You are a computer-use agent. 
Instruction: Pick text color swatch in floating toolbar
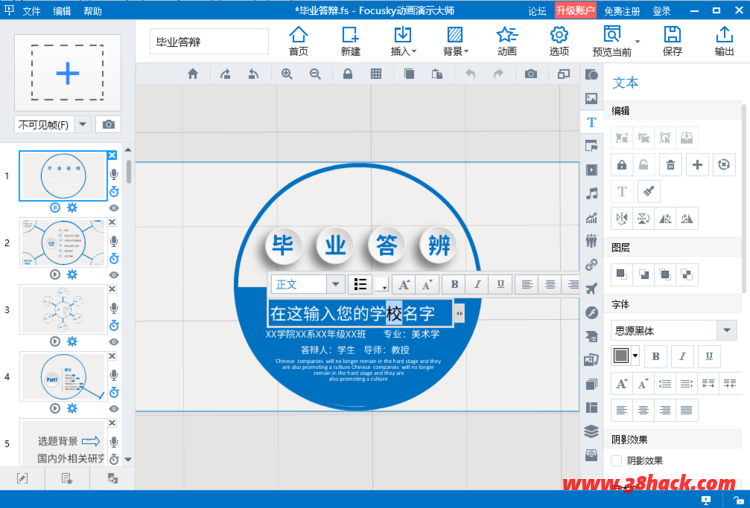click(381, 285)
